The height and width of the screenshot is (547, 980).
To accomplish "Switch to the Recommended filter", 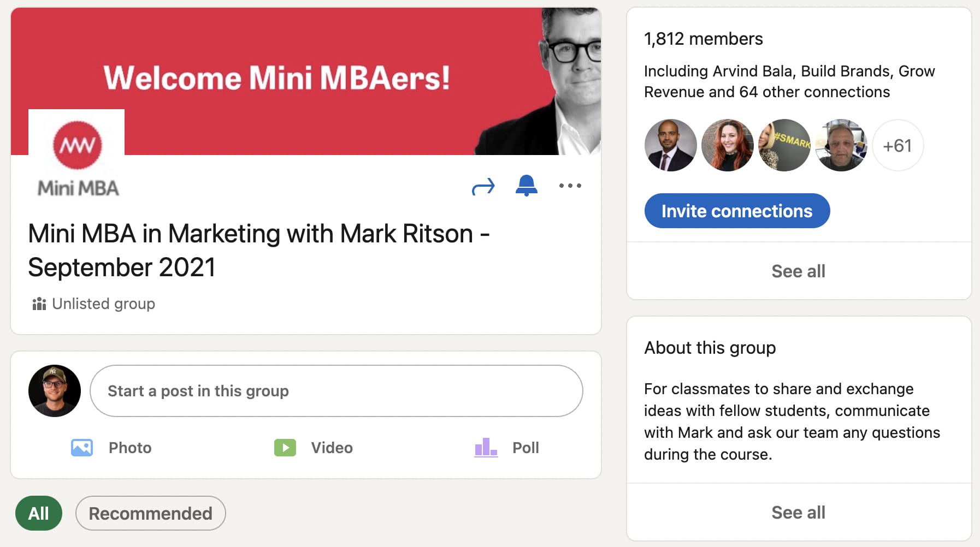I will (151, 513).
